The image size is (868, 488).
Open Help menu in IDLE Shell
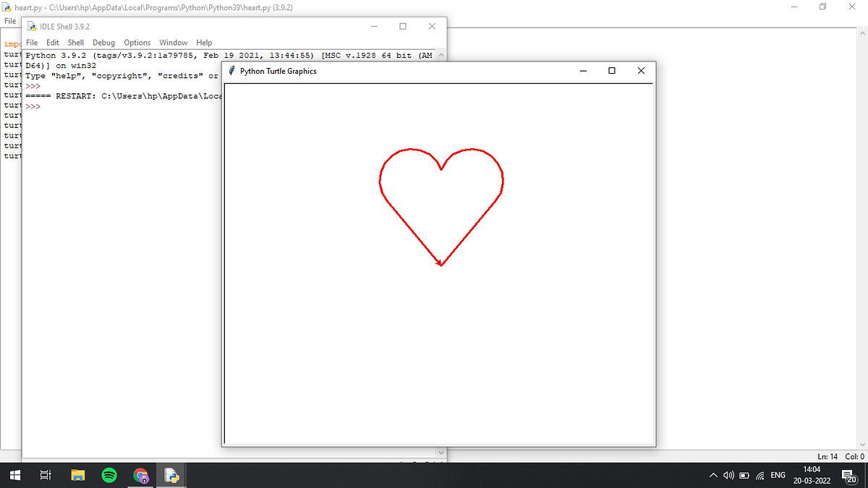click(204, 43)
